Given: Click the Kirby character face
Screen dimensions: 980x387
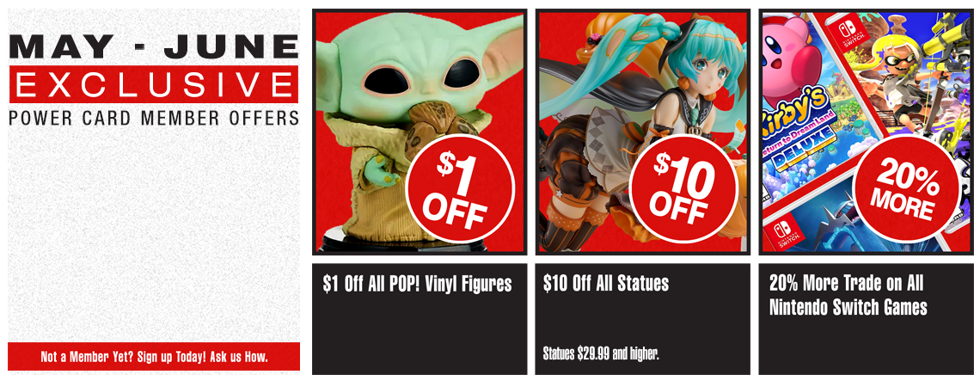Looking at the screenshot, I should pos(789,55).
